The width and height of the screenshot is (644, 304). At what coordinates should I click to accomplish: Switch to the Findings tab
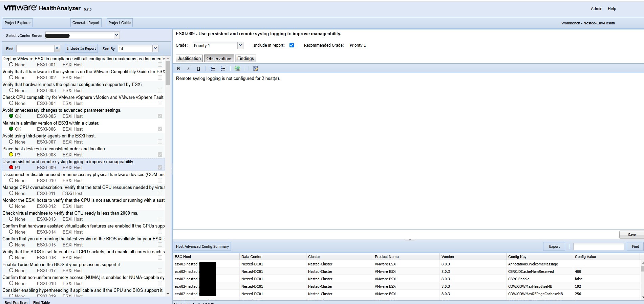245,59
